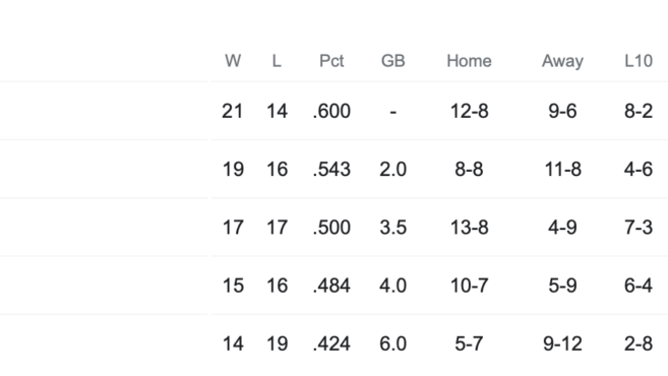Select the Pct column header
The width and height of the screenshot is (668, 376).
pos(331,61)
